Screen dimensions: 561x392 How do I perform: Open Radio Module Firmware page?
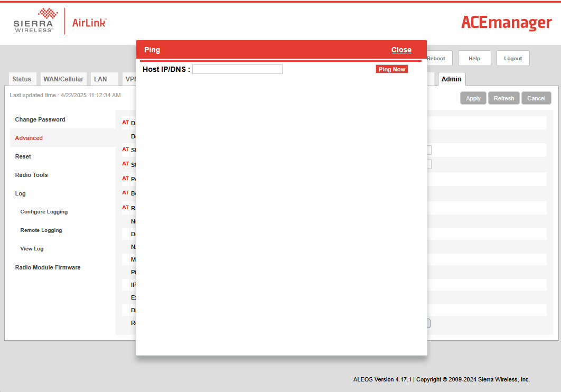coord(48,267)
